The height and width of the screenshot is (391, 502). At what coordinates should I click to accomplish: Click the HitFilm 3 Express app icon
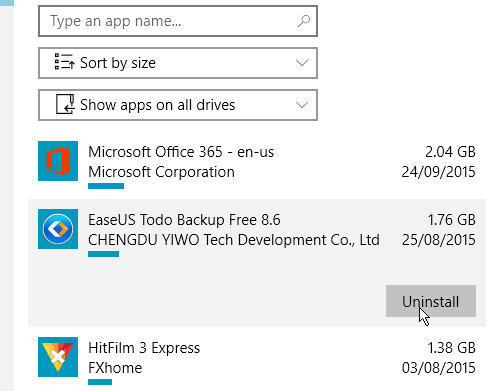pyautogui.click(x=58, y=357)
